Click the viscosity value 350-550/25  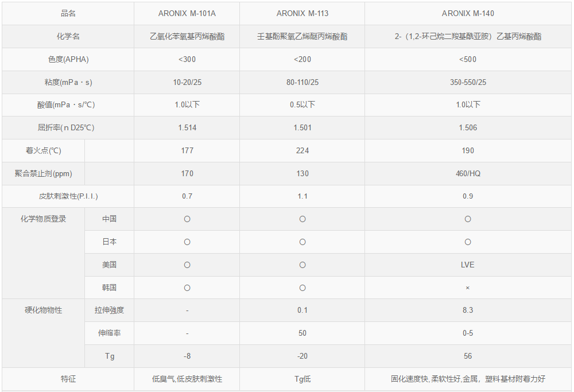[x=468, y=82]
